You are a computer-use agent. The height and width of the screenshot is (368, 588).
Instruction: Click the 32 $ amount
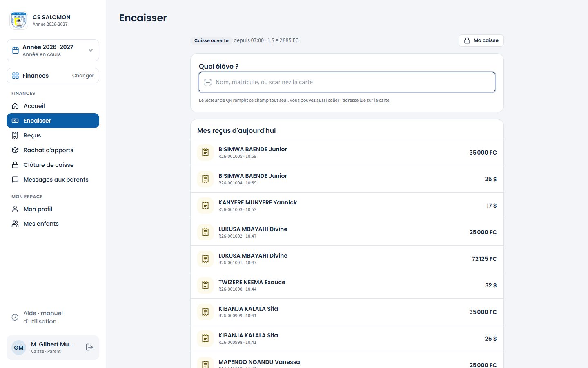[491, 285]
